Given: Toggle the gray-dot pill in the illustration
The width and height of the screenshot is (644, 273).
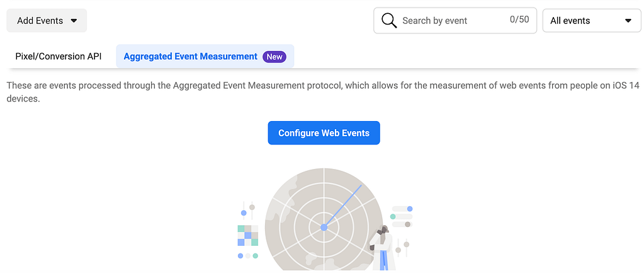Looking at the screenshot, I should [x=402, y=224].
